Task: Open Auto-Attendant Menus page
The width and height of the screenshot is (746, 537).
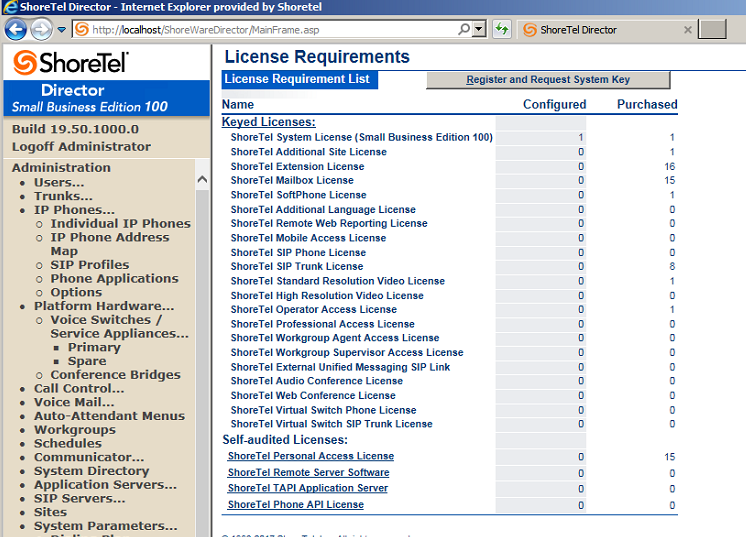Action: (109, 416)
